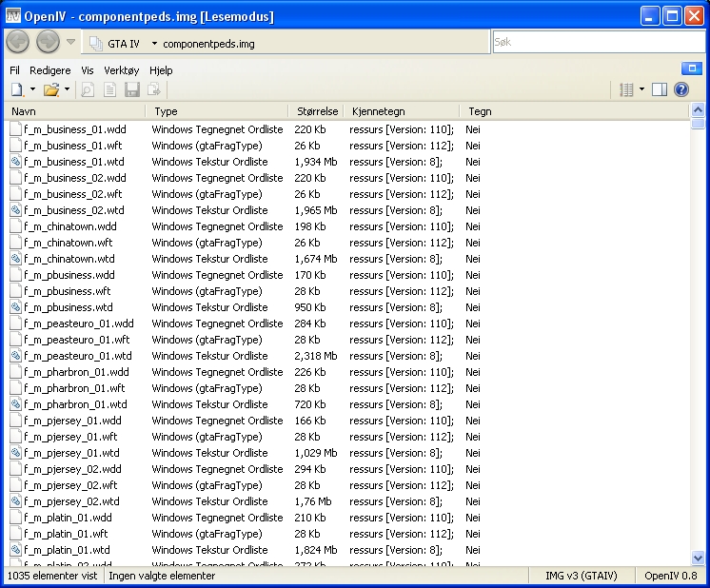Click file icon of f_m_chinatown.wdd
Viewport: 710px width, 588px height.
16,226
